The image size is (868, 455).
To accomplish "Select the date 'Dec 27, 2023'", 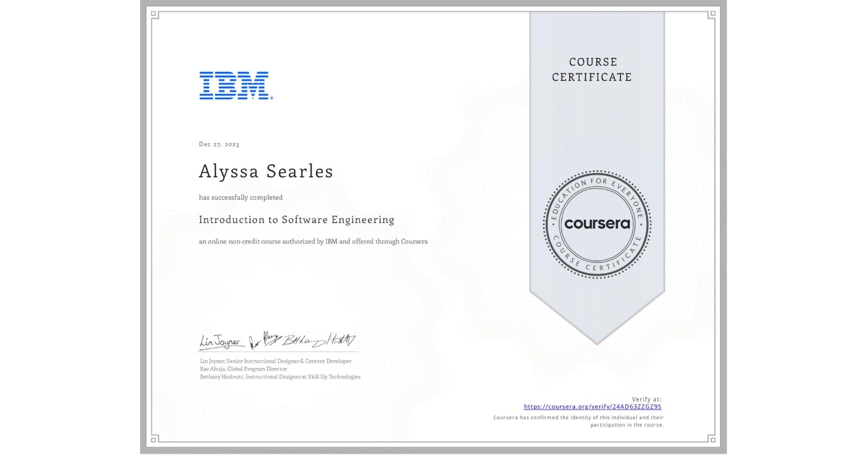I will click(x=219, y=144).
